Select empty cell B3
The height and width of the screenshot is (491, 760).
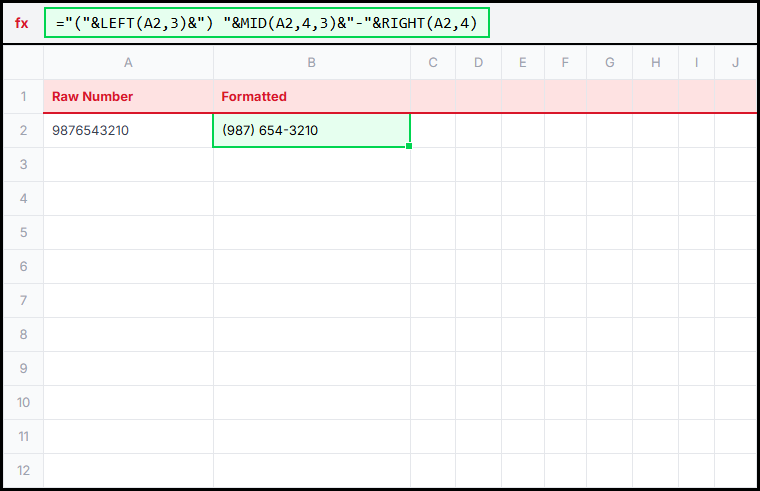(x=311, y=165)
